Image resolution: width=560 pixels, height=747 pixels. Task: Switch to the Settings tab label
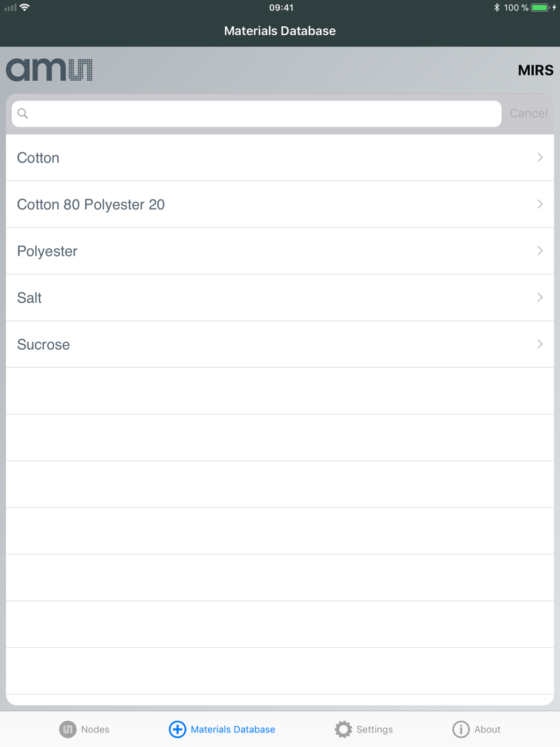[x=375, y=729]
